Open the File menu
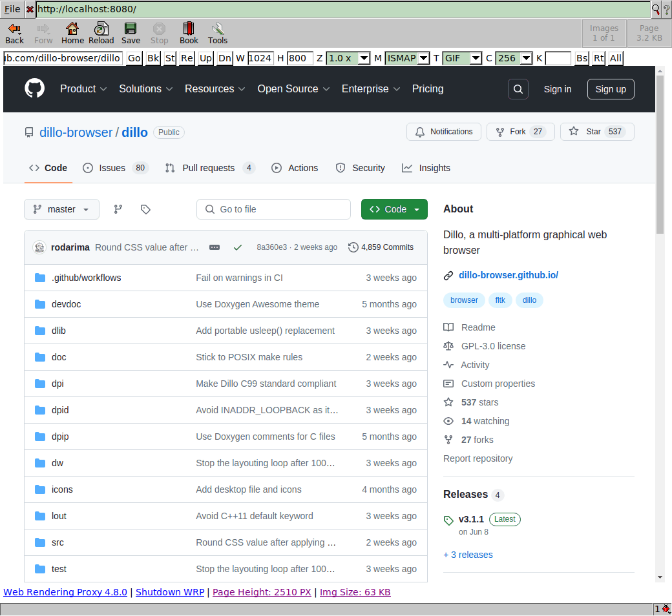 (12, 9)
